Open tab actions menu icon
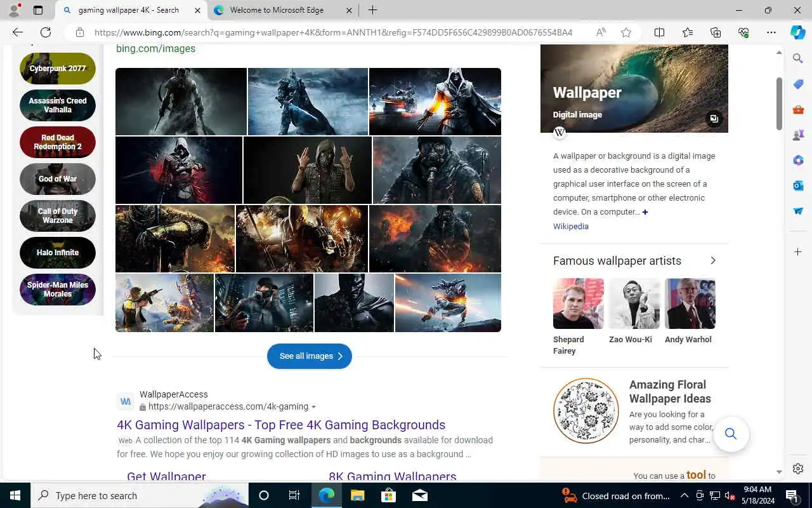812x508 pixels. (38, 10)
